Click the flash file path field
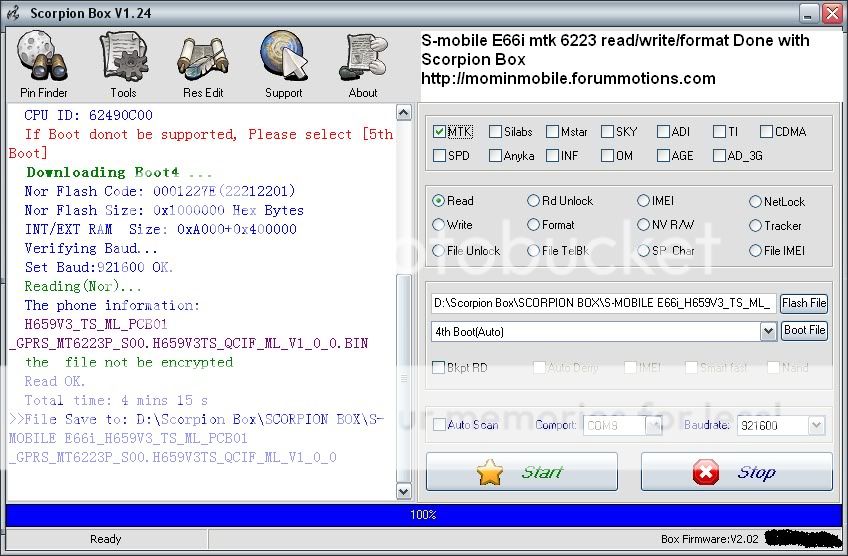Screen dimensions: 848x556 [x=604, y=303]
